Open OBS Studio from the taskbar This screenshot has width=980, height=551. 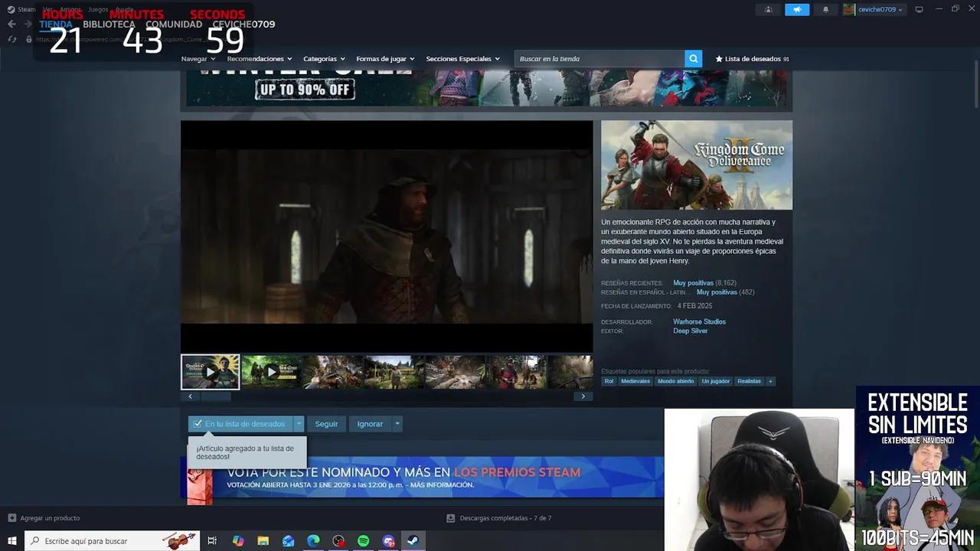click(338, 541)
